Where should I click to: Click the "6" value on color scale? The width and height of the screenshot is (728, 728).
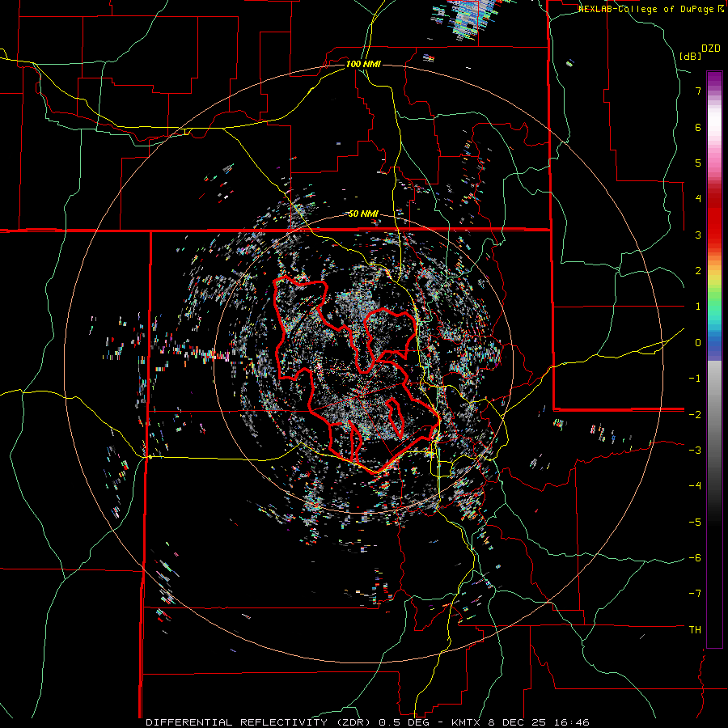[698, 127]
